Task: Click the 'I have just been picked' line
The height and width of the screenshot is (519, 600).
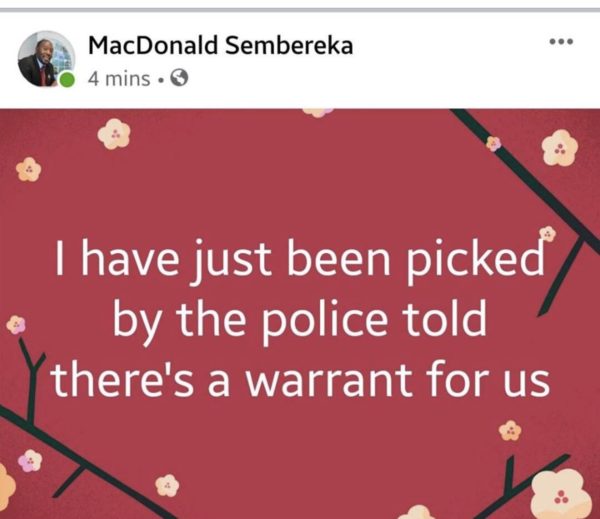Action: point(300,258)
